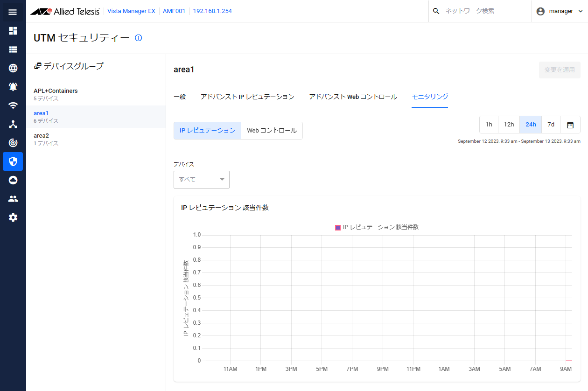This screenshot has width=588, height=391.
Task: Expand the デバイス dropdown showing すべて
Action: pyautogui.click(x=201, y=180)
